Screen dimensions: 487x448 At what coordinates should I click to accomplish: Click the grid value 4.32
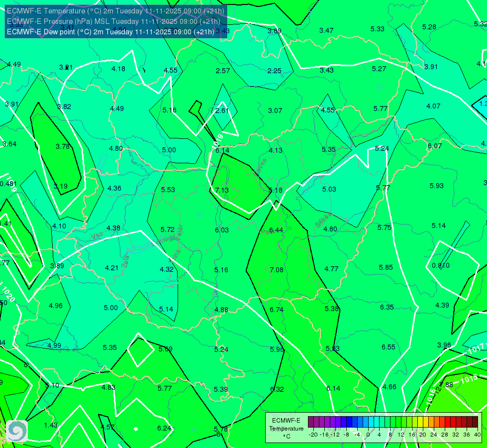click(167, 269)
